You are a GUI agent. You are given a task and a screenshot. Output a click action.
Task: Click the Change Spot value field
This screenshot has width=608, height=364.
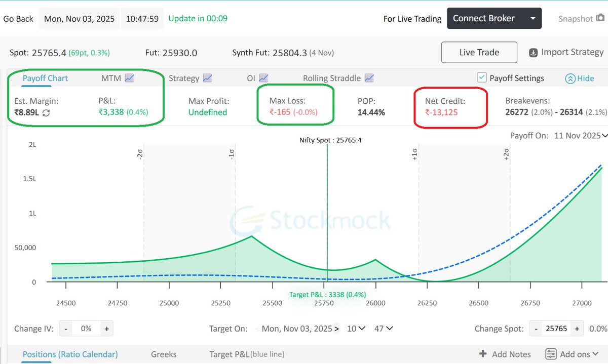pos(556,328)
